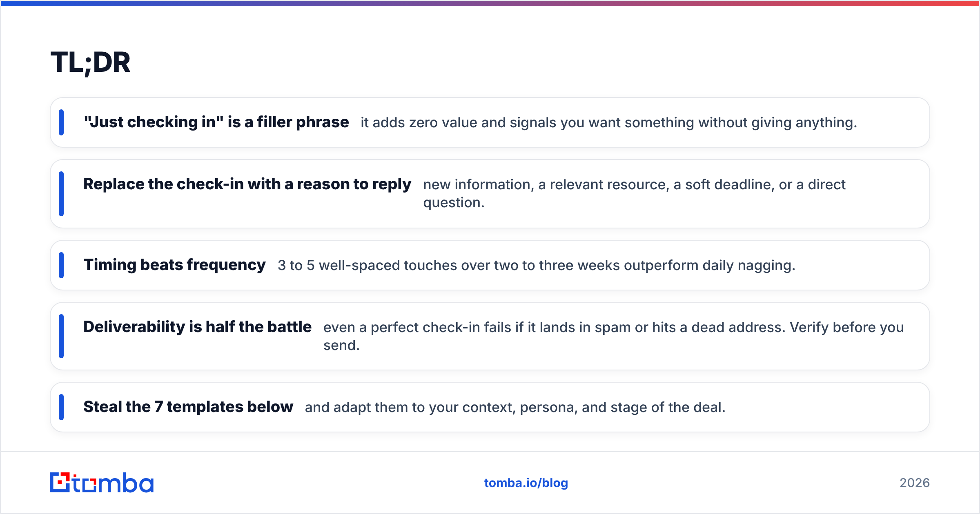
Task: Click the blue bar beside "Just checking in"
Action: click(61, 122)
